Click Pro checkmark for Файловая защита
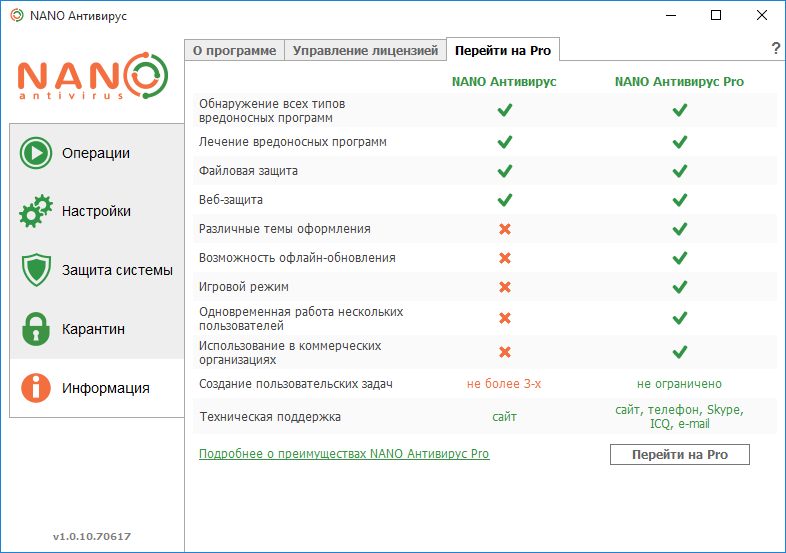Screen dimensions: 786x553 (680, 170)
